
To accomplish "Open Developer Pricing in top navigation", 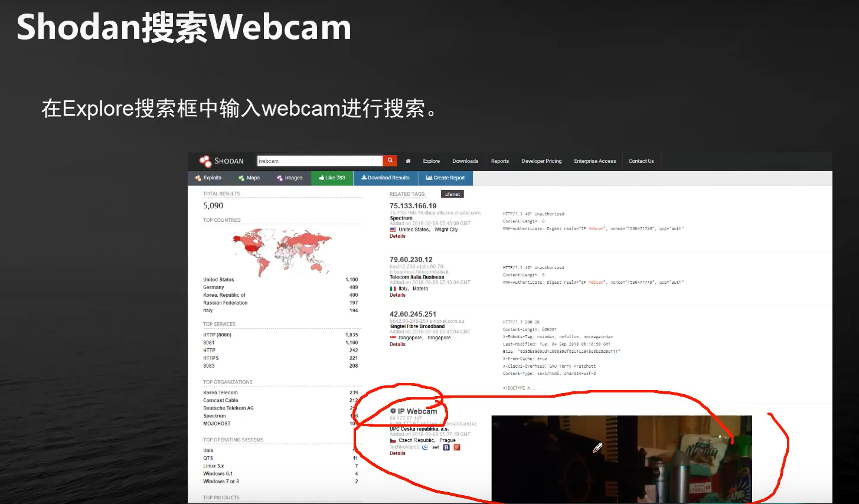I will tap(541, 161).
